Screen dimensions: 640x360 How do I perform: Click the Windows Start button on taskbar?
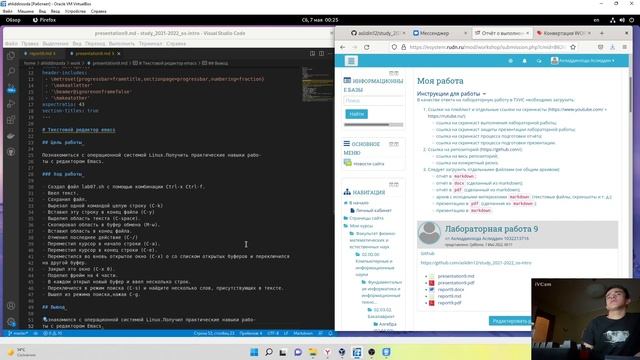(254, 352)
